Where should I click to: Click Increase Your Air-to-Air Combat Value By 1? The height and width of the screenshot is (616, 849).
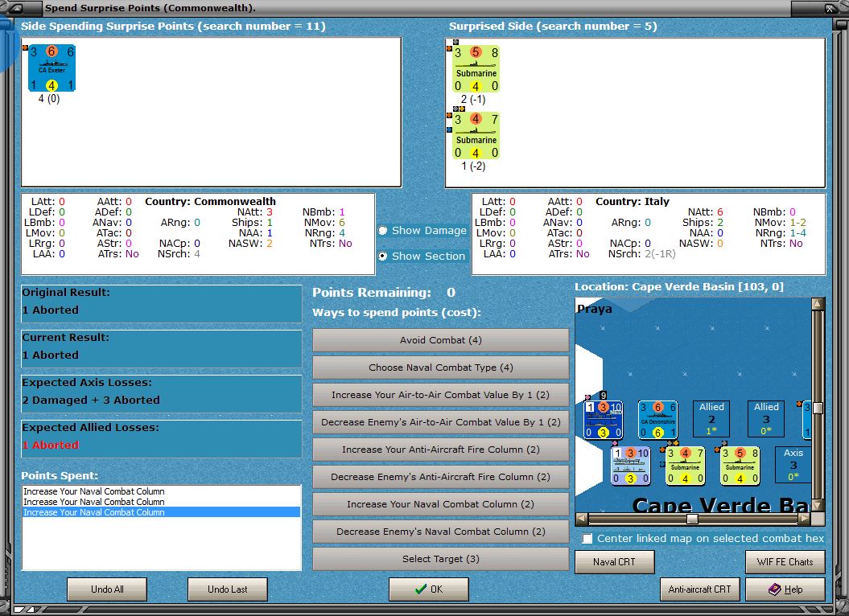(441, 395)
